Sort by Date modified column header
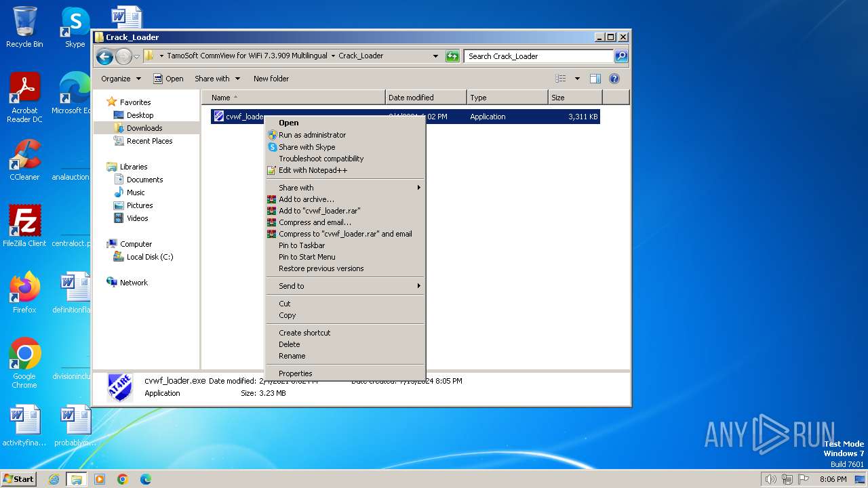 point(426,98)
